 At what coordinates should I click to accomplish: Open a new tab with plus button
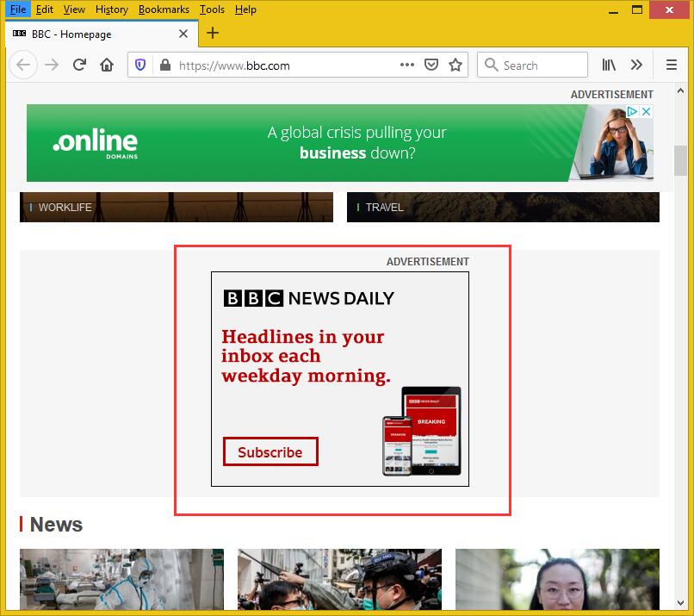(x=213, y=34)
